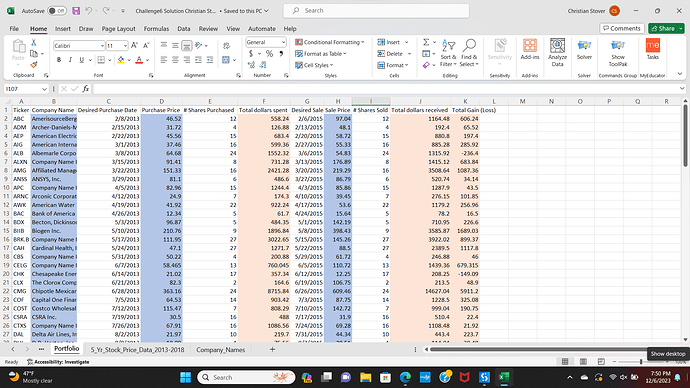Apply Italic formatting
Viewport: 690px width, 388px height.
[x=70, y=60]
